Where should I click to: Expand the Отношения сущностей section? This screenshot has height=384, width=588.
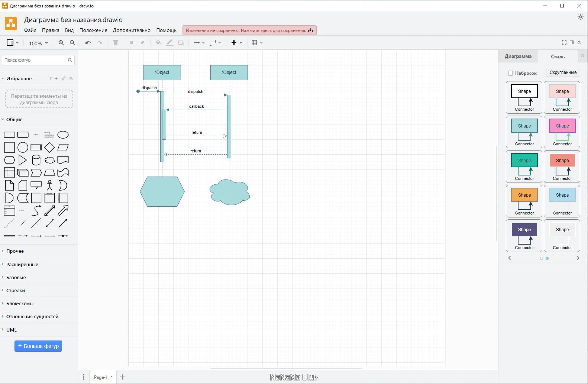pyautogui.click(x=39, y=316)
